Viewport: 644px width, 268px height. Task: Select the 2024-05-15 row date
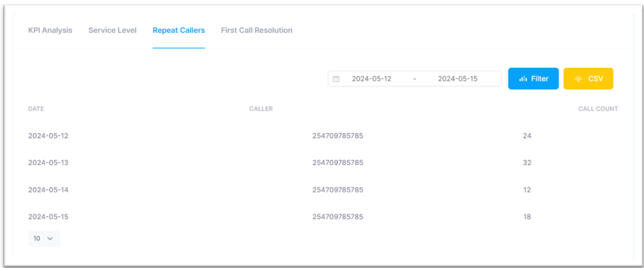point(48,216)
